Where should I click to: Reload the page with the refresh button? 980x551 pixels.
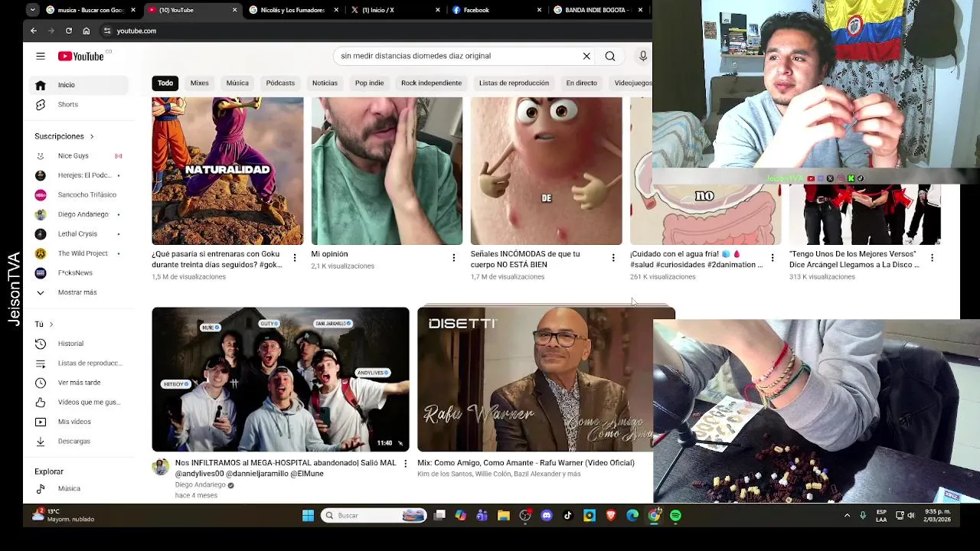[69, 31]
